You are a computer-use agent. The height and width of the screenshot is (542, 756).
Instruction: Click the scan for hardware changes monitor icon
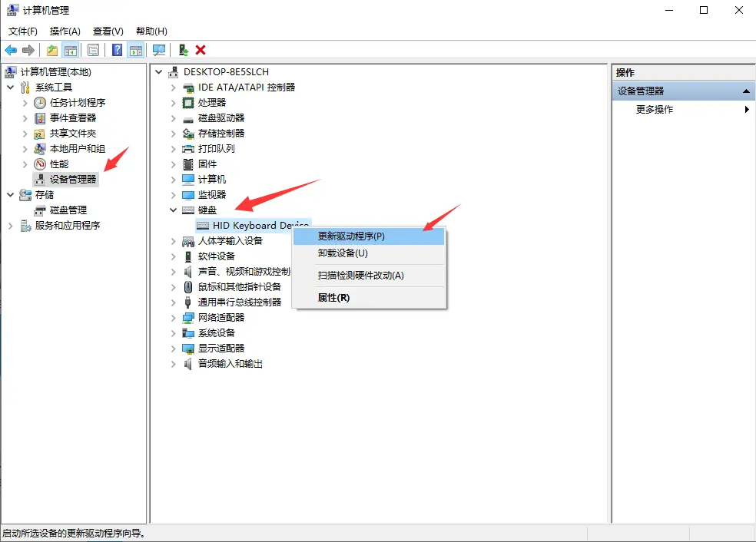pyautogui.click(x=159, y=50)
